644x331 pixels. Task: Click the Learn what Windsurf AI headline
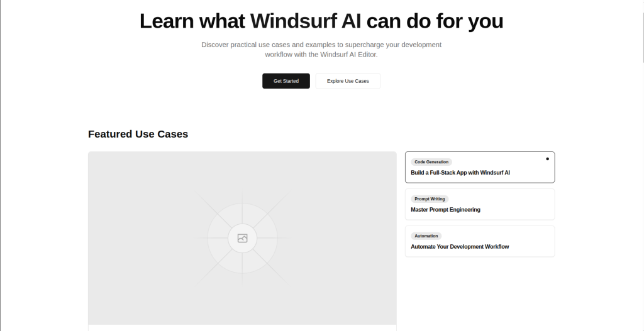point(321,21)
